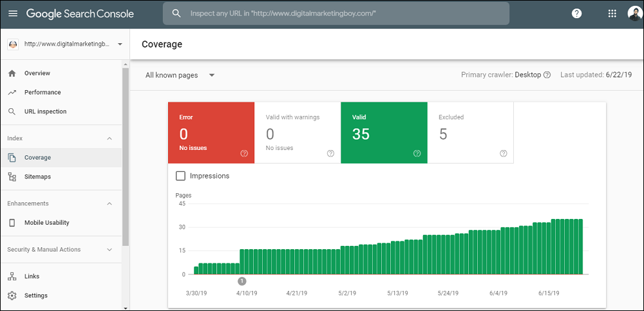This screenshot has height=311, width=644.
Task: Open the Help question mark icon
Action: point(576,14)
